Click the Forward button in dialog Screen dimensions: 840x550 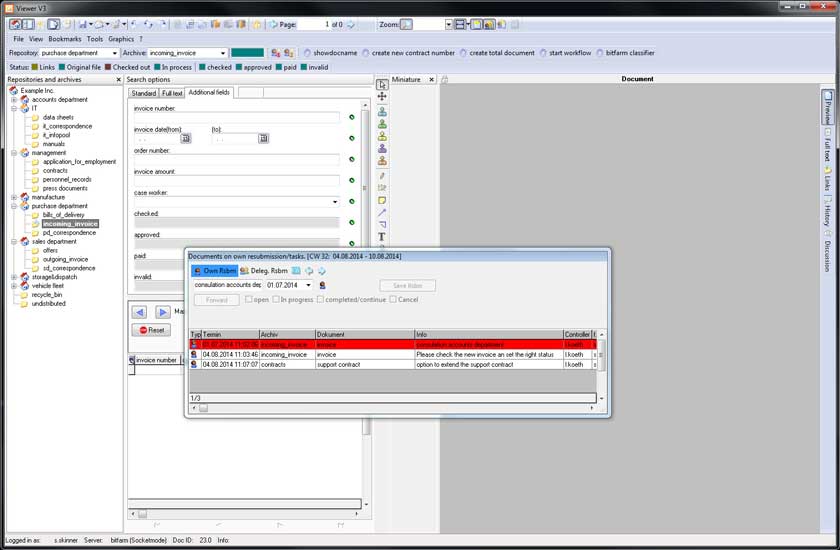[x=216, y=300]
